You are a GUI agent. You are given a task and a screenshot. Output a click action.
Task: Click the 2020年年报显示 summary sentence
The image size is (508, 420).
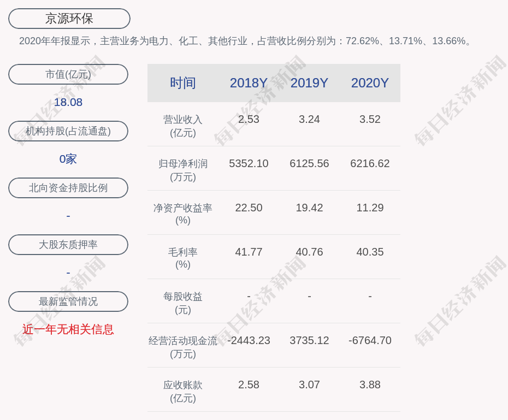[x=246, y=41]
